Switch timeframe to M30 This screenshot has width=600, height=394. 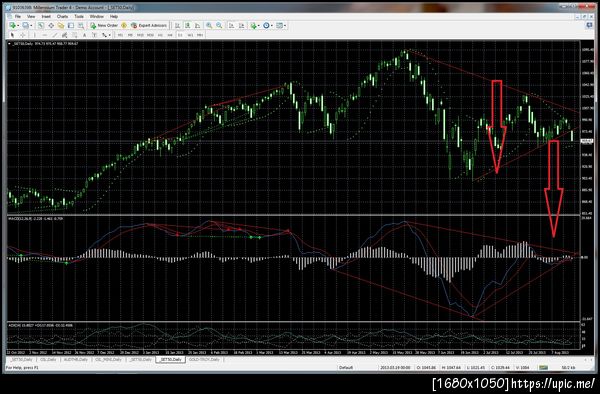tap(150, 35)
